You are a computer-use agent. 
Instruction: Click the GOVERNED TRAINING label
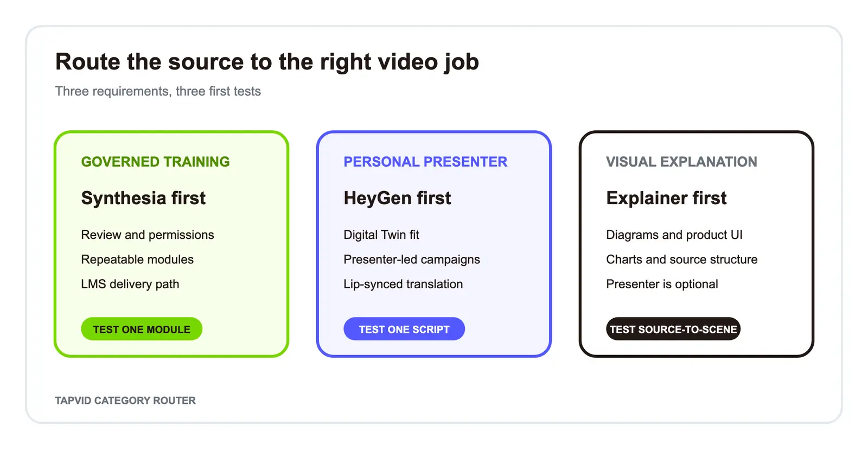[x=155, y=162]
